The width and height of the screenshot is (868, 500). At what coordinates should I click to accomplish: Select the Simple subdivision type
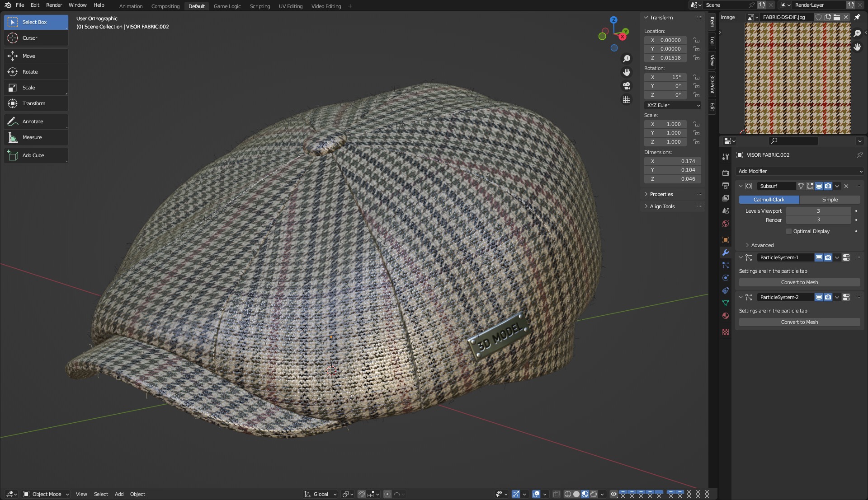click(x=830, y=200)
